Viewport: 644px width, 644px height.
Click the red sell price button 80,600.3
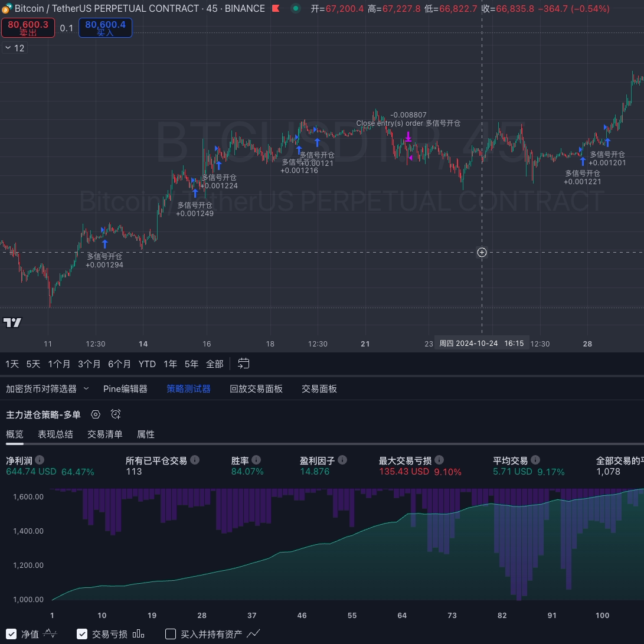[x=28, y=28]
